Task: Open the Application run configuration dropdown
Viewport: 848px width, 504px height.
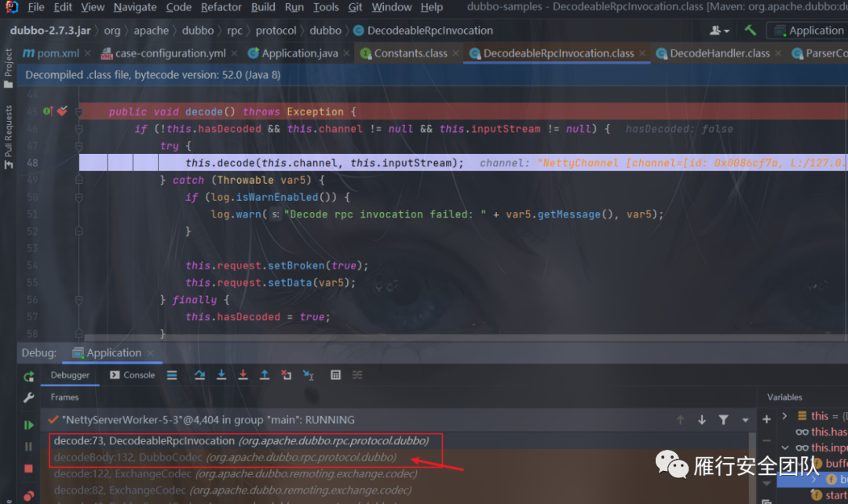Action: pos(809,31)
